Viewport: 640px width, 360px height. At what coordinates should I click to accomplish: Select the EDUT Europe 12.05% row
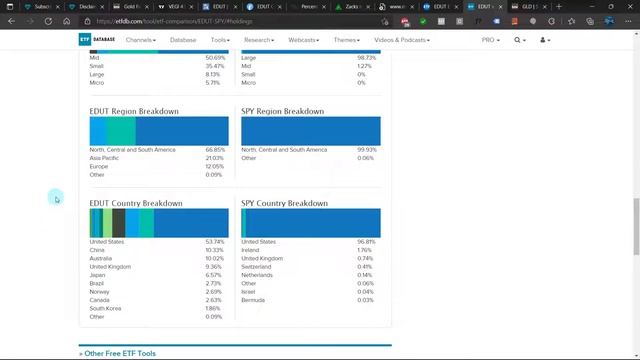157,167
